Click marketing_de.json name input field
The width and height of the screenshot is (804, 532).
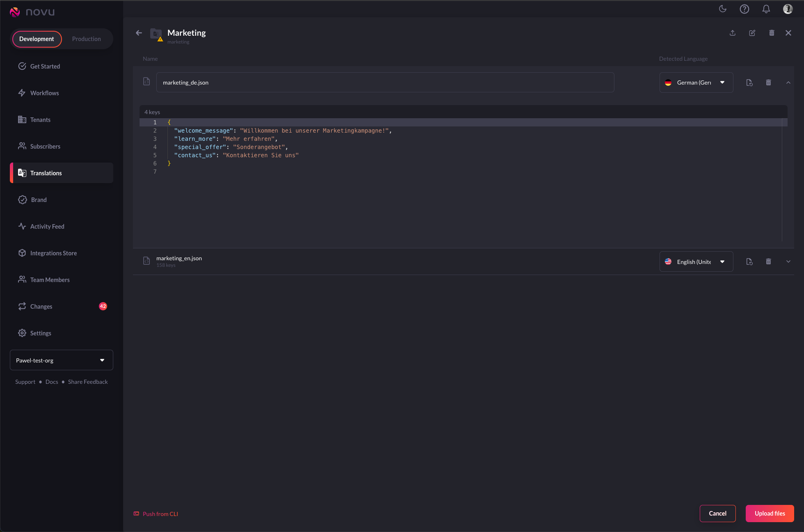click(x=385, y=83)
